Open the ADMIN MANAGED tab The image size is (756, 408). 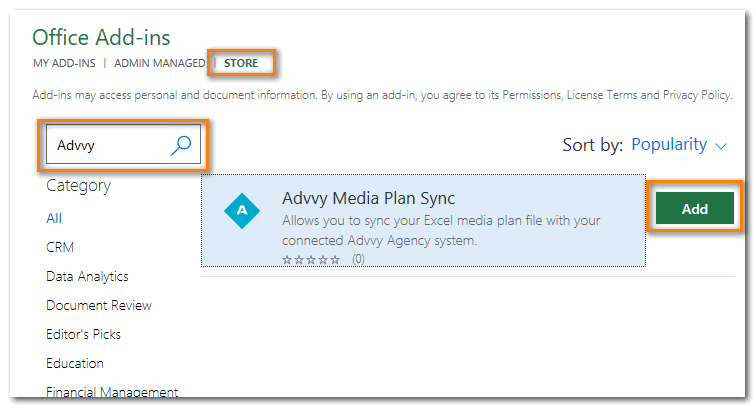click(x=159, y=64)
